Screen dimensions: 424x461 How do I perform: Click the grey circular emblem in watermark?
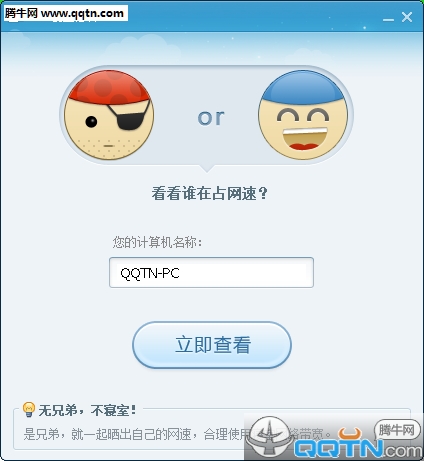[269, 436]
